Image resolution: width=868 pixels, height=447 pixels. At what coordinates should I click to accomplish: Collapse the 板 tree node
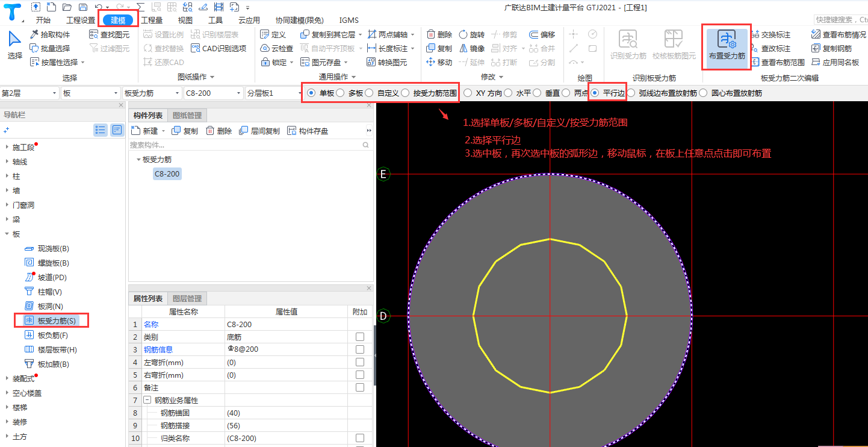7,234
